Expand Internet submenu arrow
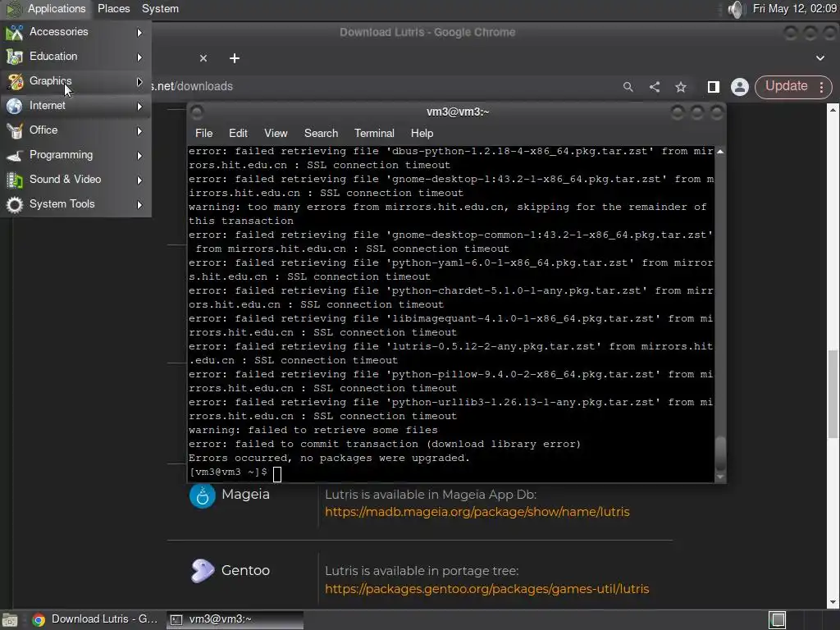Viewport: 840px width, 630px height. tap(139, 107)
